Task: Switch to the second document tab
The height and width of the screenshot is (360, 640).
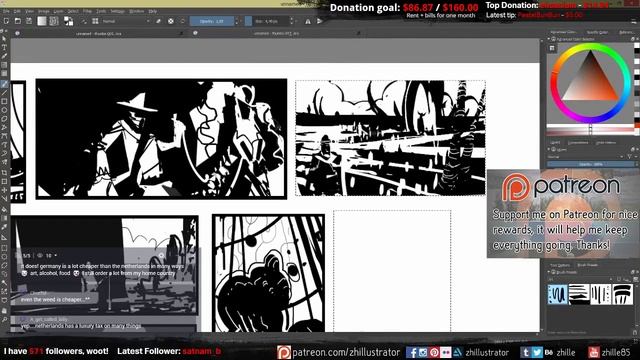Action: [276, 33]
